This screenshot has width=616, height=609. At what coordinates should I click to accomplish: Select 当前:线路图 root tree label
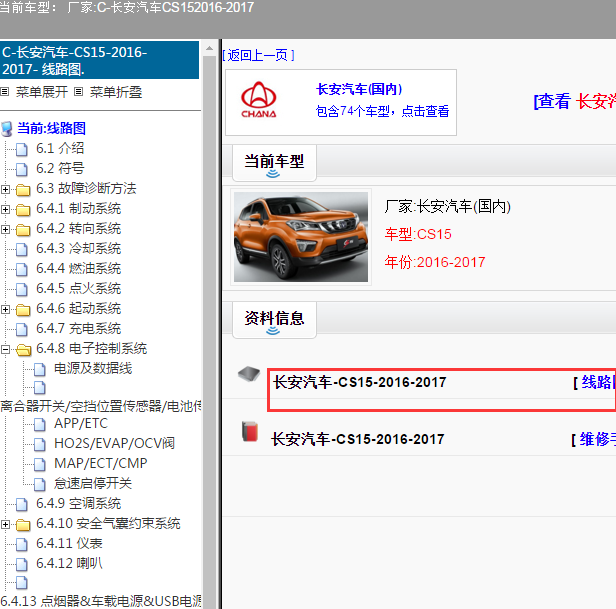(51, 128)
